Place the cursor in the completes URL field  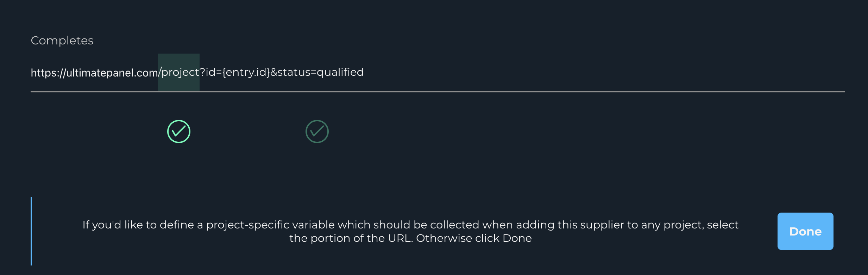(197, 72)
